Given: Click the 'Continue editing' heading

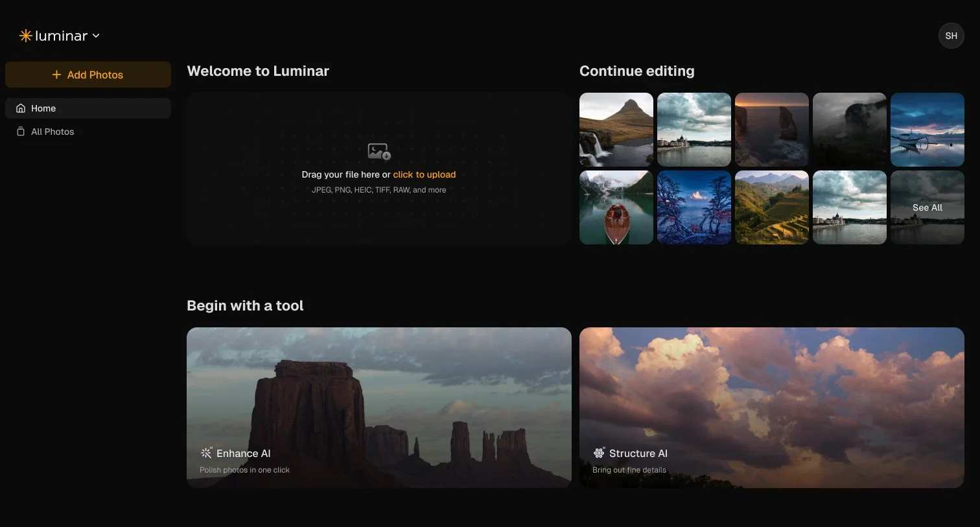Looking at the screenshot, I should click(x=637, y=71).
